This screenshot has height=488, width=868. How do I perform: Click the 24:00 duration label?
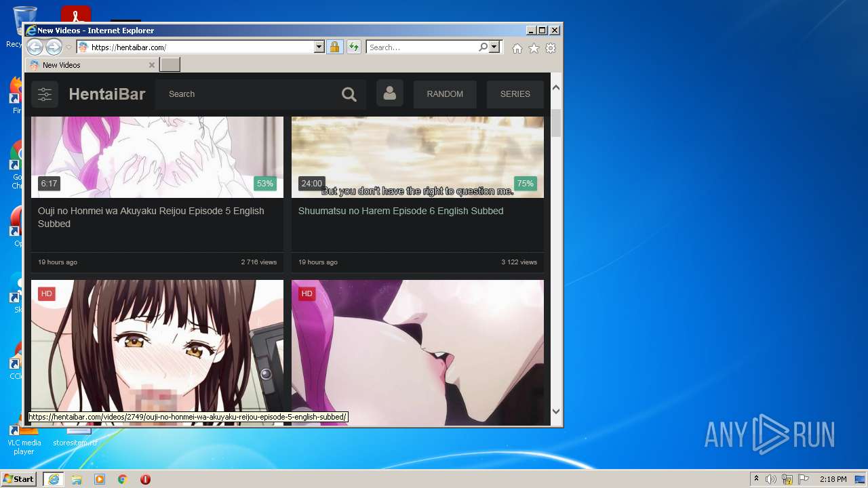[x=312, y=183]
